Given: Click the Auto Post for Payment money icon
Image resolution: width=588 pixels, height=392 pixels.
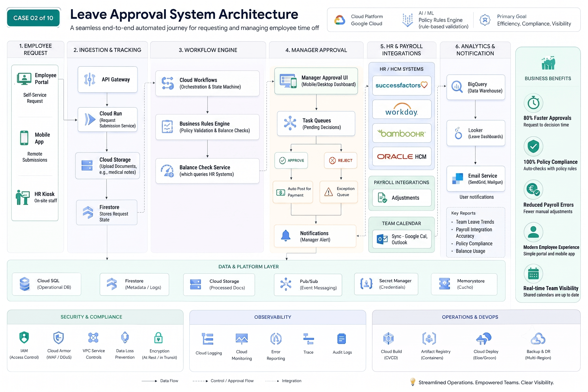Looking at the screenshot, I should pyautogui.click(x=281, y=193).
